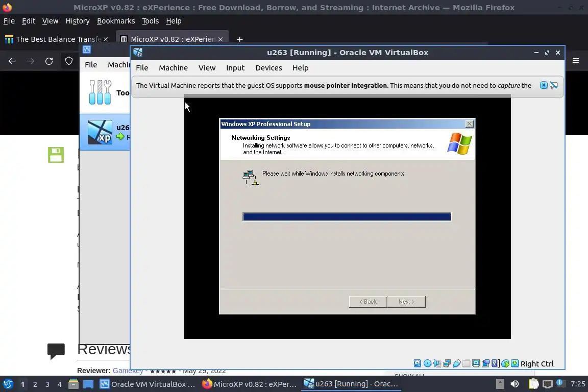Open Machine menu in u263 VM window
This screenshot has height=392, width=588.
[x=173, y=68]
